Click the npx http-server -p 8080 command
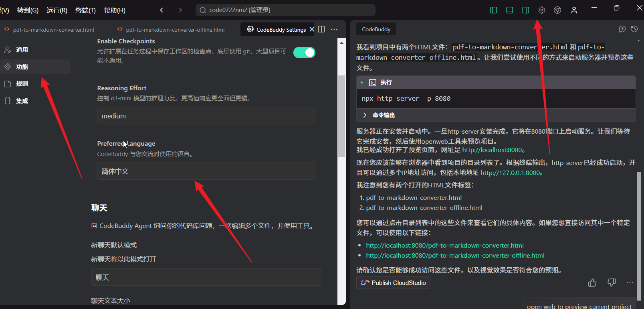Image resolution: width=644 pixels, height=309 pixels. [x=406, y=98]
